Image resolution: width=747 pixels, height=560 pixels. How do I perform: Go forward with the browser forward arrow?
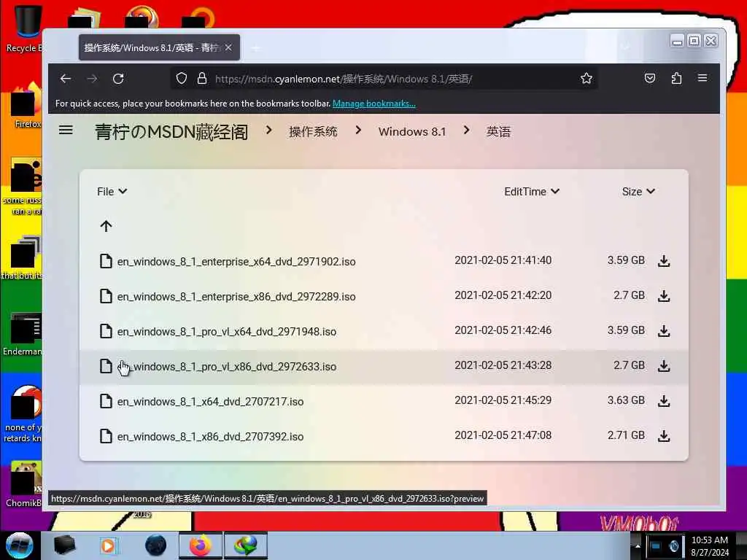pyautogui.click(x=92, y=79)
